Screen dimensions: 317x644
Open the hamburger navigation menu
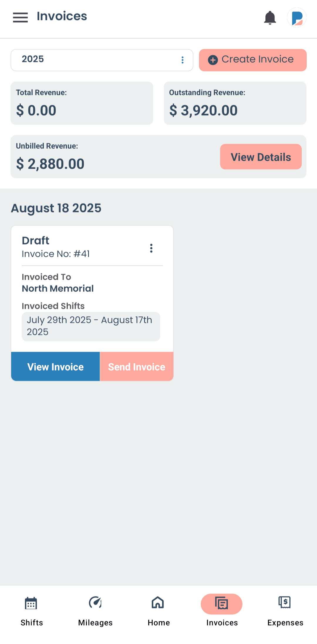tap(20, 17)
